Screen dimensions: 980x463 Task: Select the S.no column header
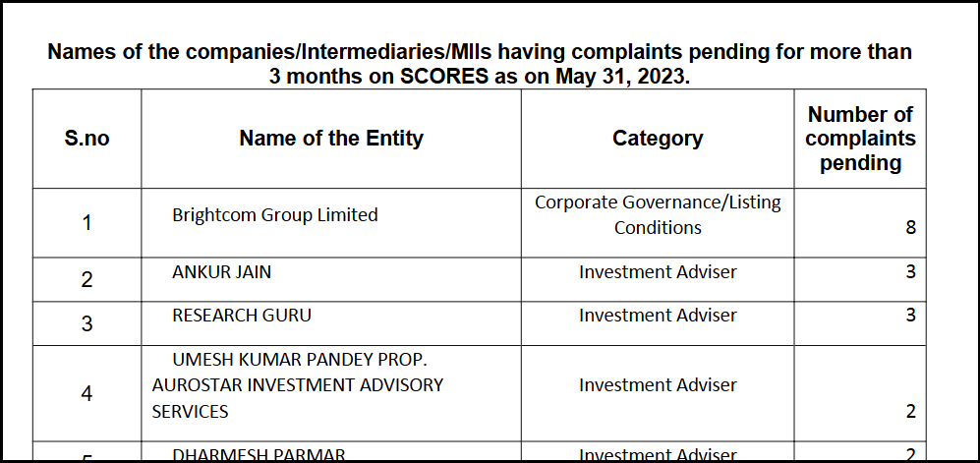(86, 139)
